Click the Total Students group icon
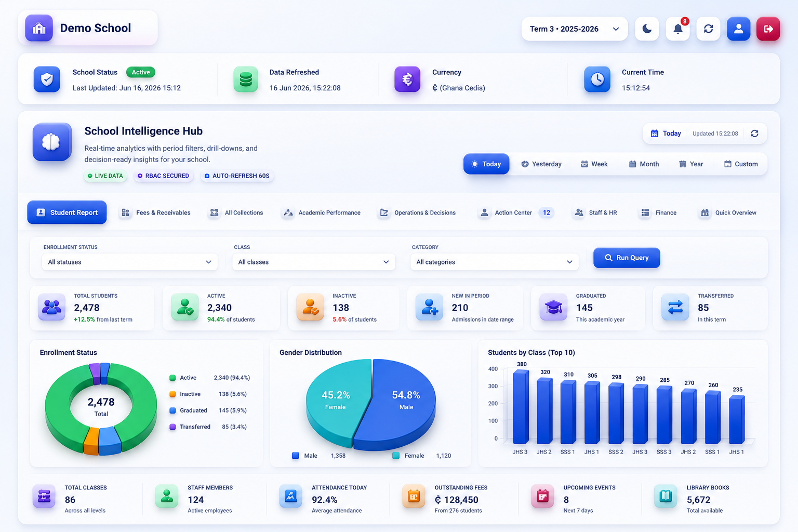This screenshot has width=798, height=532. point(51,307)
